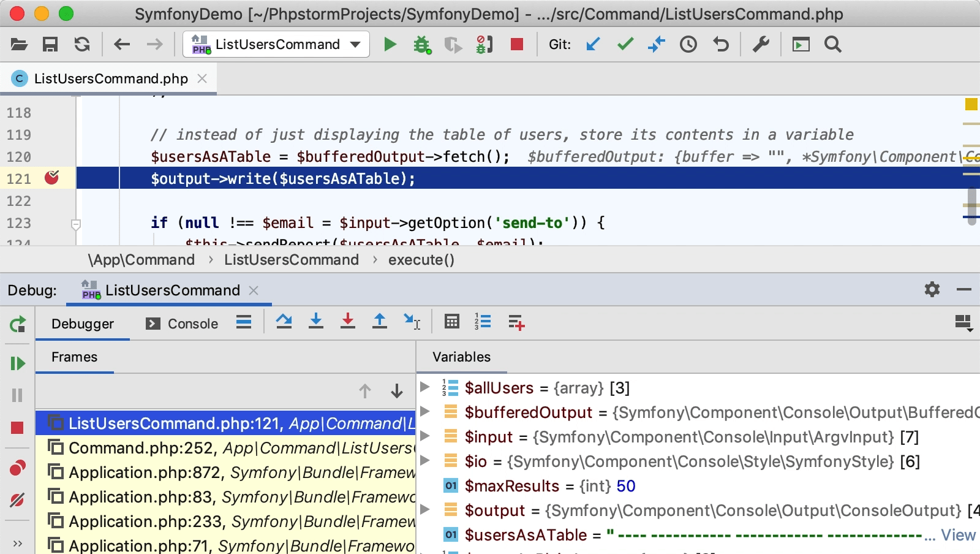Click View link for $usersAsATable value
This screenshot has height=554, width=980.
[957, 534]
